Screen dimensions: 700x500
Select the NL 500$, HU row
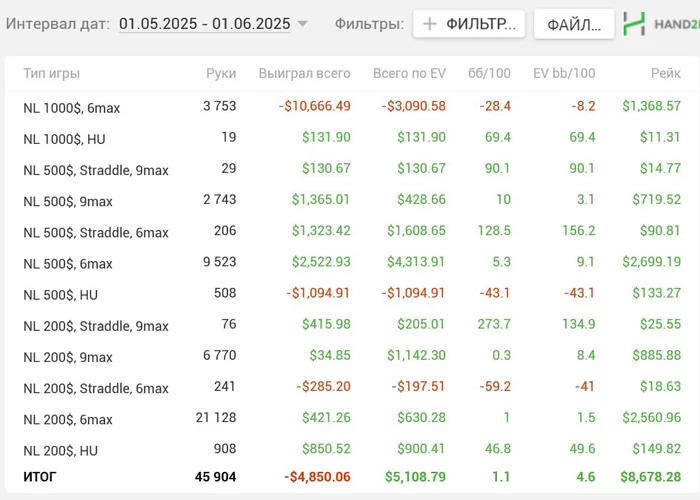pyautogui.click(x=60, y=295)
